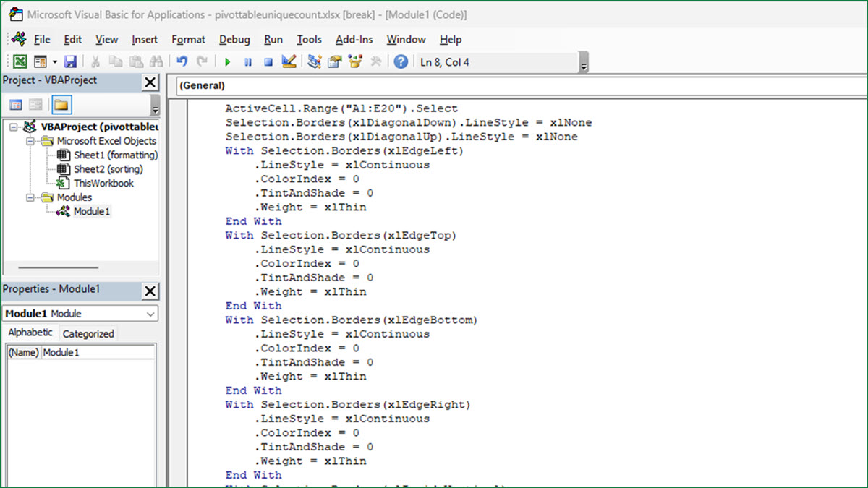This screenshot has height=488, width=868.
Task: Switch to the Categorized tab
Action: (88, 334)
